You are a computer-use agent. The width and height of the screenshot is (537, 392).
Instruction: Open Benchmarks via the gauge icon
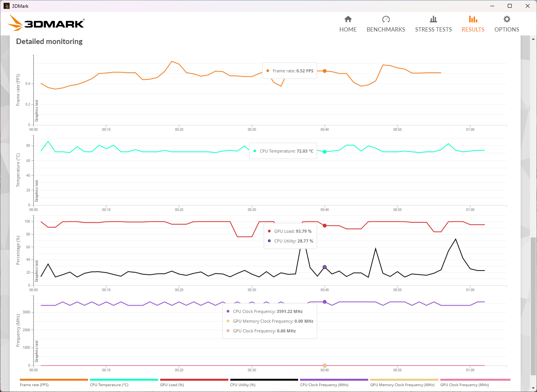click(x=386, y=19)
